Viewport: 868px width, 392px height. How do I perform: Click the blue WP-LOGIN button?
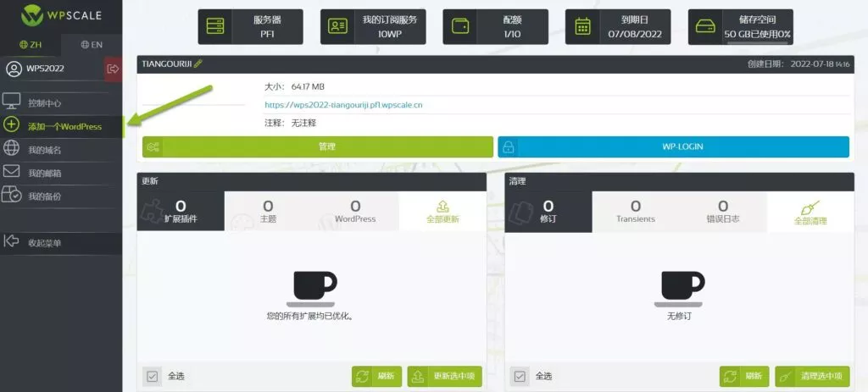(x=673, y=147)
